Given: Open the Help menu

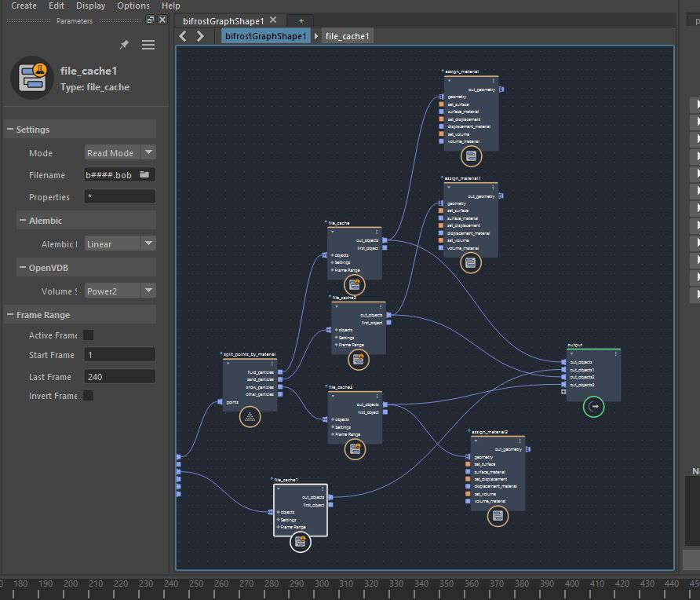Looking at the screenshot, I should (x=170, y=5).
